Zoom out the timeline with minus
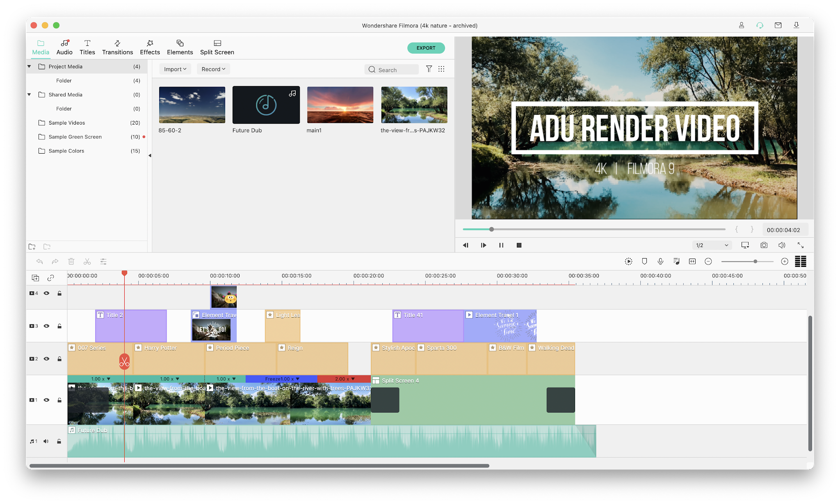840x504 pixels. pos(708,261)
